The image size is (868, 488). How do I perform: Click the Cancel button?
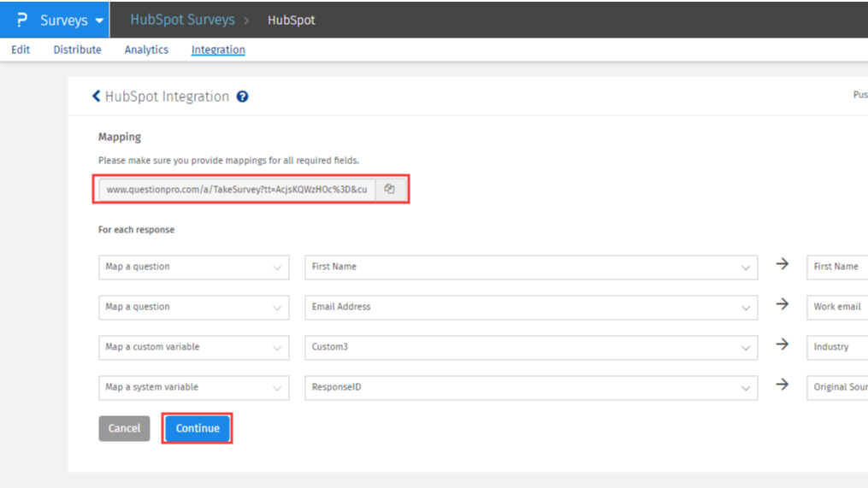point(125,428)
